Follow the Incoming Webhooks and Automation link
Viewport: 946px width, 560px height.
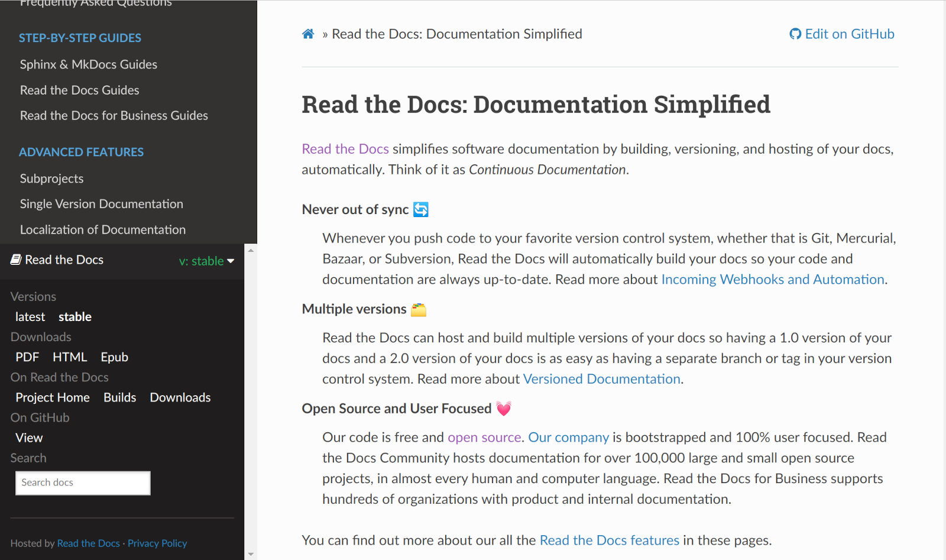pos(772,279)
